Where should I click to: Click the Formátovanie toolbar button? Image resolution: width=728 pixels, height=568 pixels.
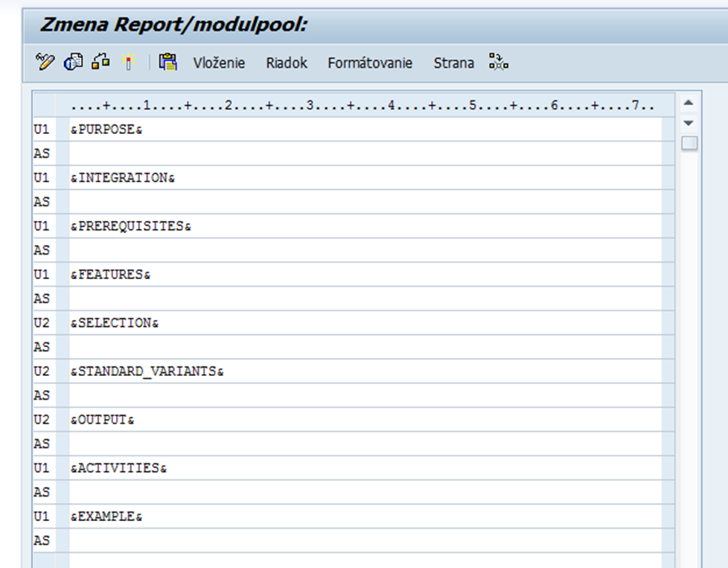click(x=370, y=63)
